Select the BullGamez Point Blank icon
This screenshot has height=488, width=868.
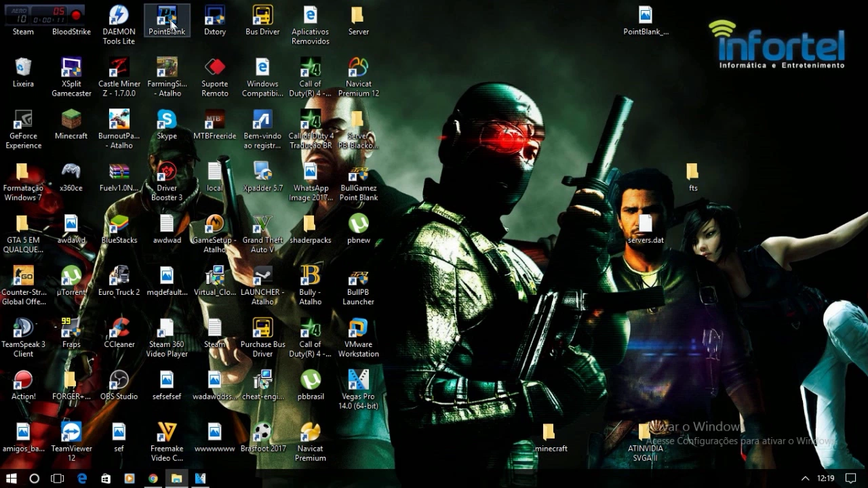[358, 182]
